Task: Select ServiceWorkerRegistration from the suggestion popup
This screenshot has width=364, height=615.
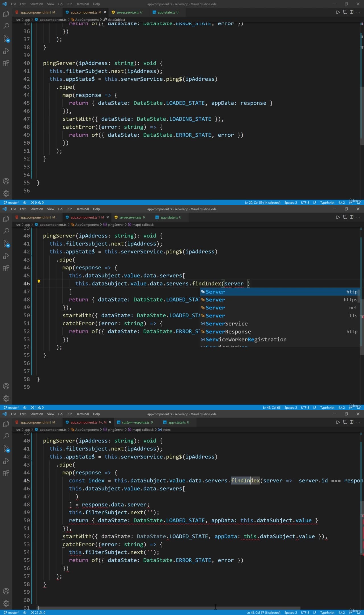Action: coord(246,340)
